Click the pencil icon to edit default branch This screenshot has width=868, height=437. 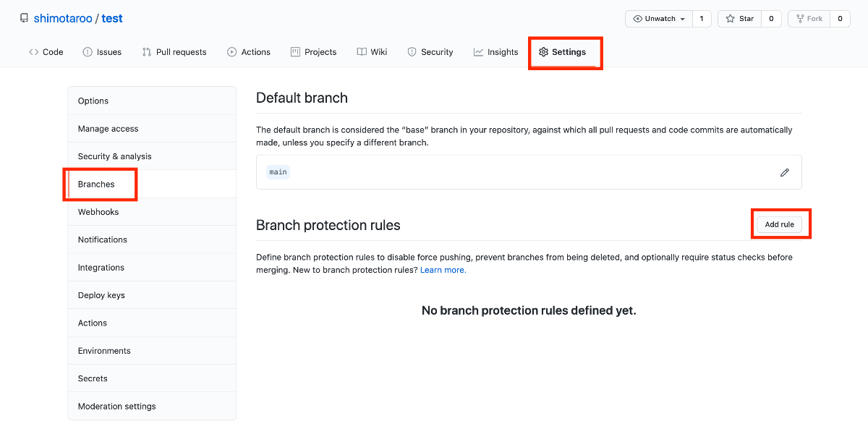coord(784,172)
